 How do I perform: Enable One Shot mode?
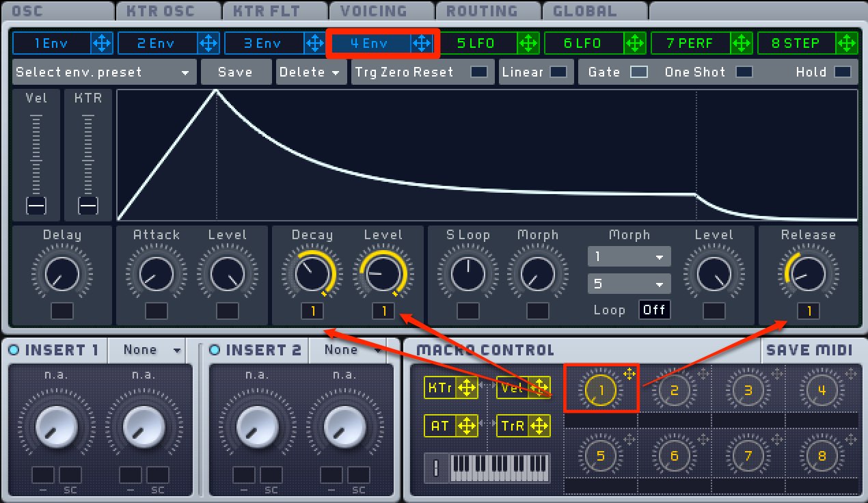(x=744, y=72)
